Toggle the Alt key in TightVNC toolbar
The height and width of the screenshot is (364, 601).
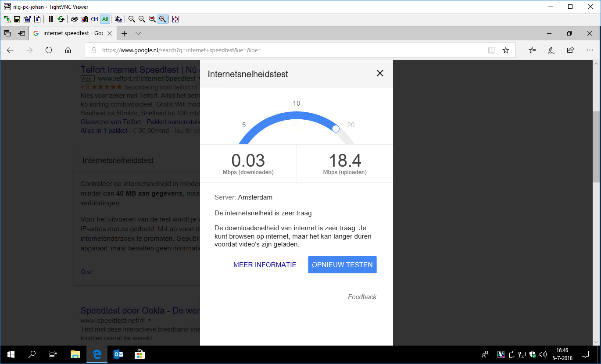[x=105, y=19]
